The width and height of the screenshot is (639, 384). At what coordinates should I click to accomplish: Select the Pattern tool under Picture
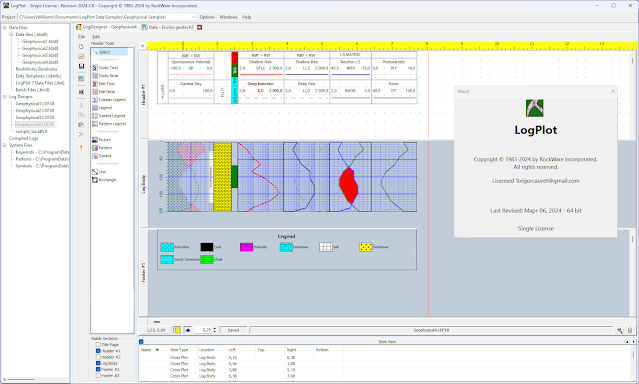102,148
